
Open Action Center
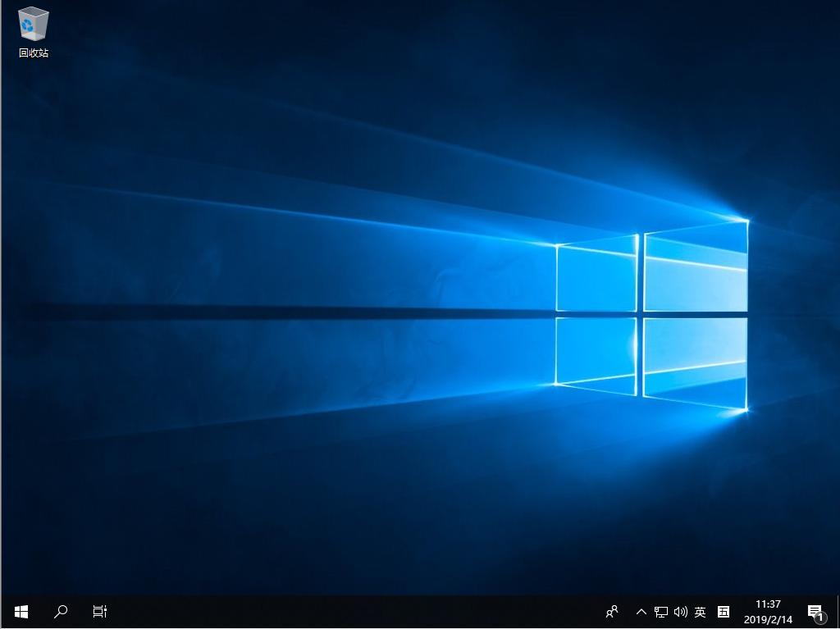click(x=815, y=611)
